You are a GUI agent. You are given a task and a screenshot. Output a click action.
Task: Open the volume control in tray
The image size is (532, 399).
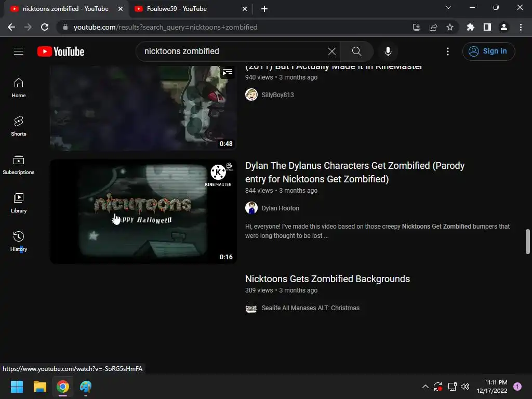(465, 387)
